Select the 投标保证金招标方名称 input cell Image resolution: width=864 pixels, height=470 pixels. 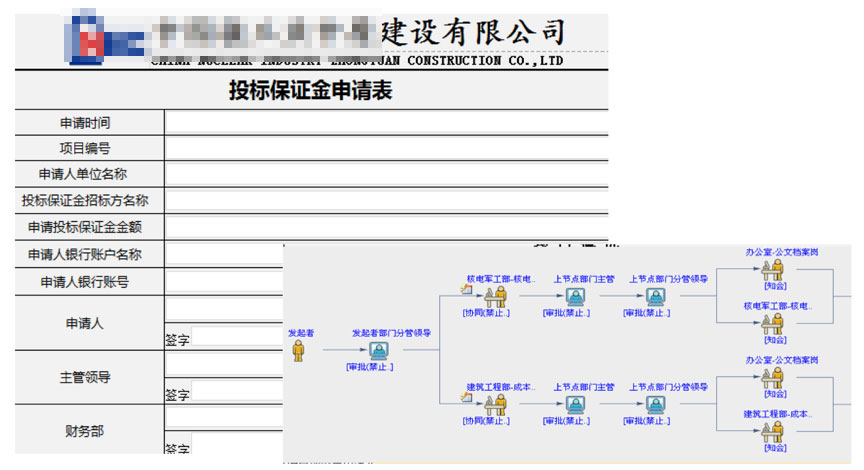pos(386,201)
